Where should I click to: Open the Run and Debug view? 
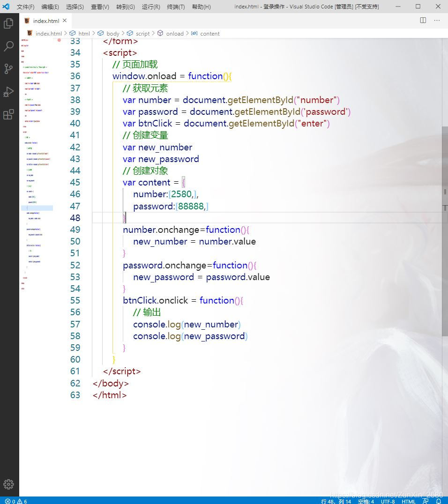pyautogui.click(x=9, y=92)
